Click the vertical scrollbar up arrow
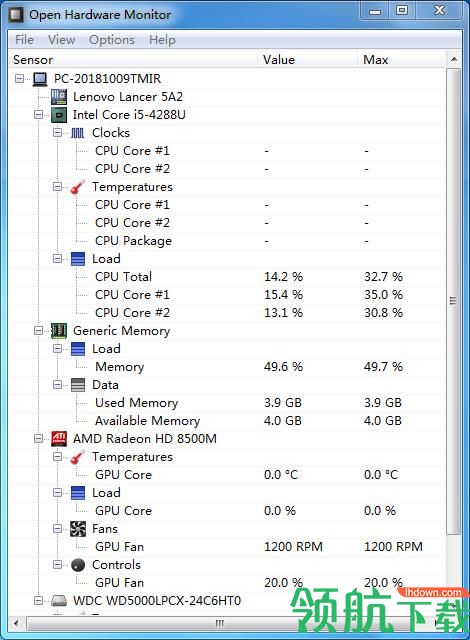The height and width of the screenshot is (640, 470). (x=454, y=60)
